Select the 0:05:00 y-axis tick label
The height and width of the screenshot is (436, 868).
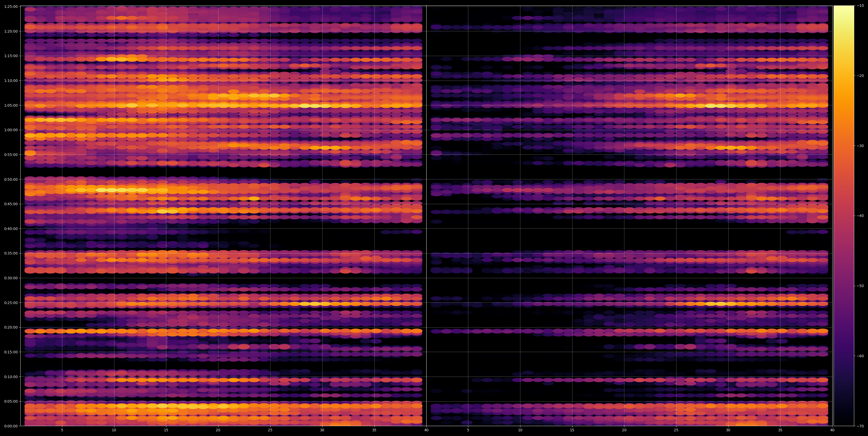click(x=11, y=401)
